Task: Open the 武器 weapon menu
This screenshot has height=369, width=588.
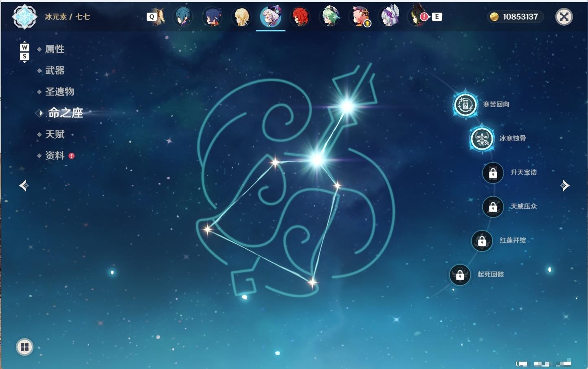Action: pos(55,71)
